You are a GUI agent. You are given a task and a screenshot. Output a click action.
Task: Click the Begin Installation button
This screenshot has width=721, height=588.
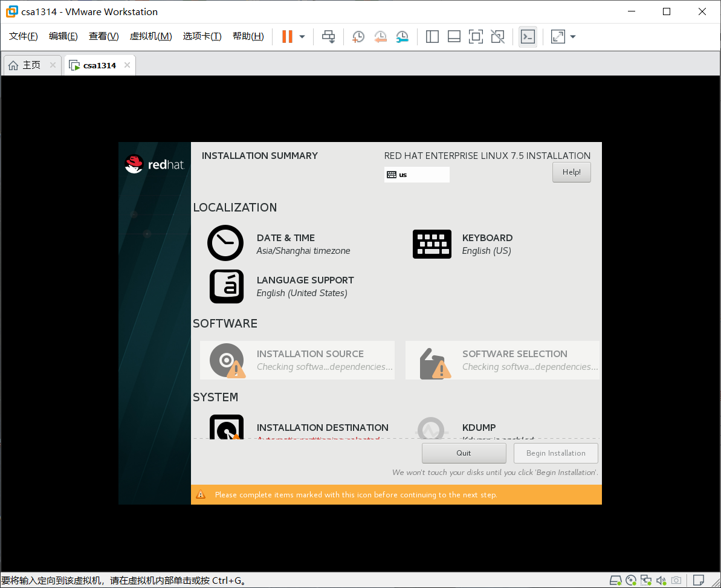[556, 453]
